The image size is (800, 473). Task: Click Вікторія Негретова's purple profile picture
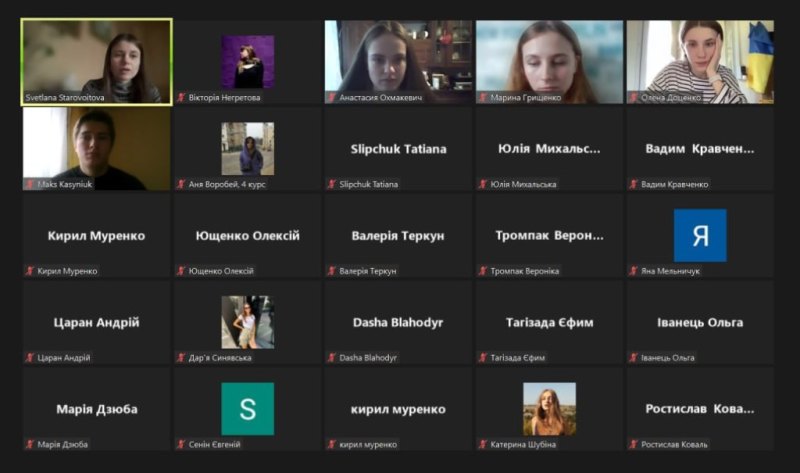pos(247,62)
